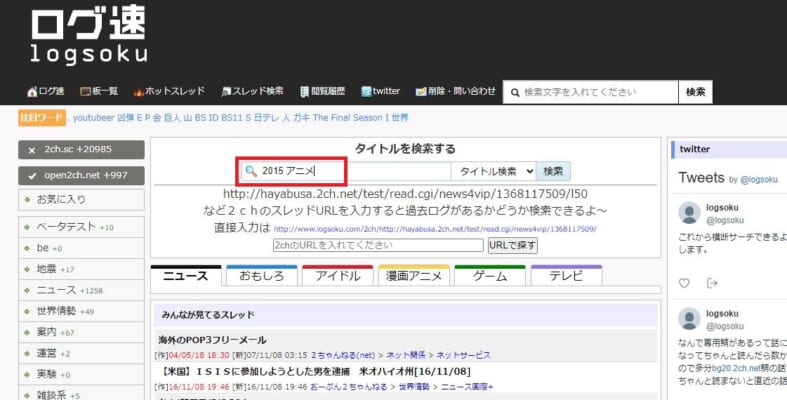This screenshot has height=400, width=787.
Task: Open ニュース +1258 sidebar category
Action: coord(81,290)
